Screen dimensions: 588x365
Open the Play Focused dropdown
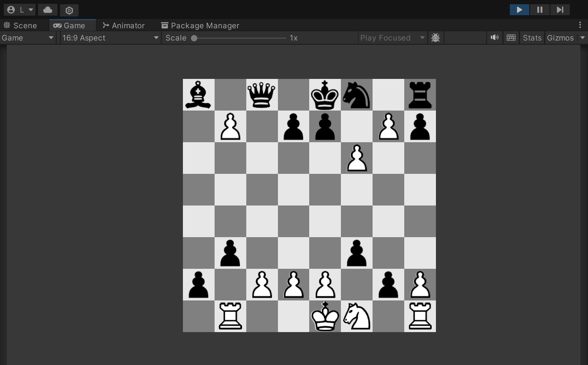point(392,38)
